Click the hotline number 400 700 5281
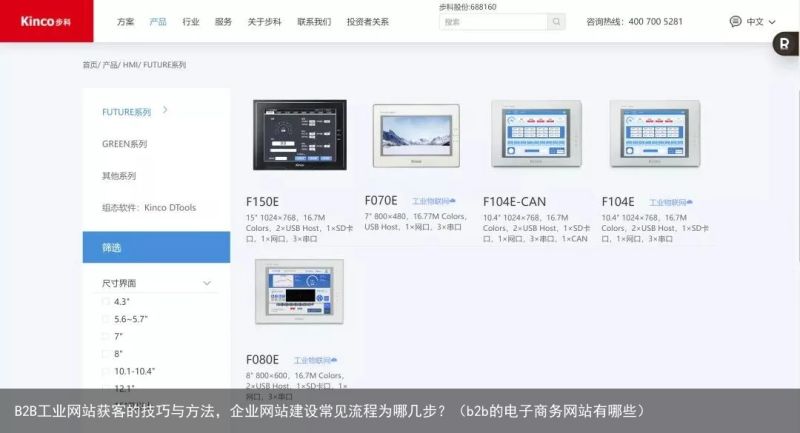Viewport: 800px width, 433px height. (656, 22)
